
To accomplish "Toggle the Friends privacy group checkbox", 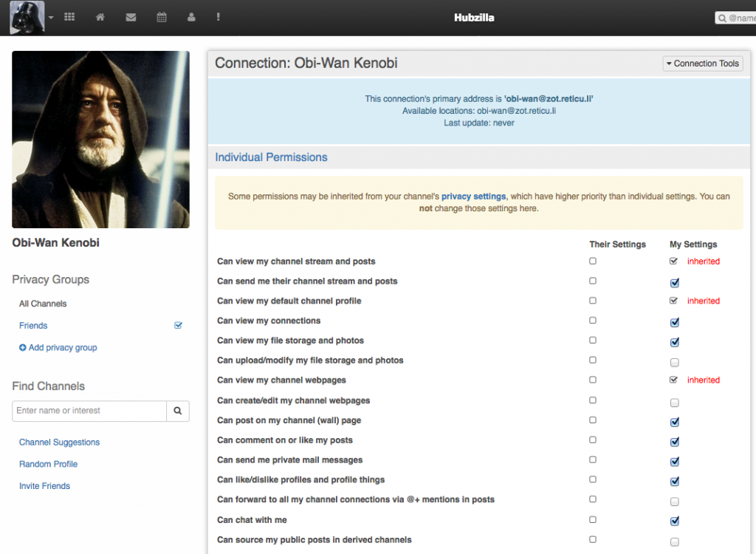I will click(x=178, y=325).
